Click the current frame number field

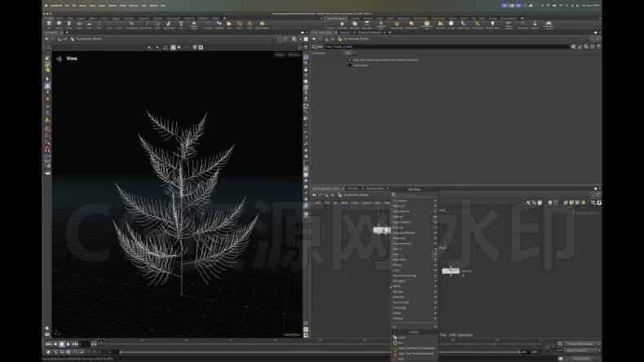tap(85, 344)
